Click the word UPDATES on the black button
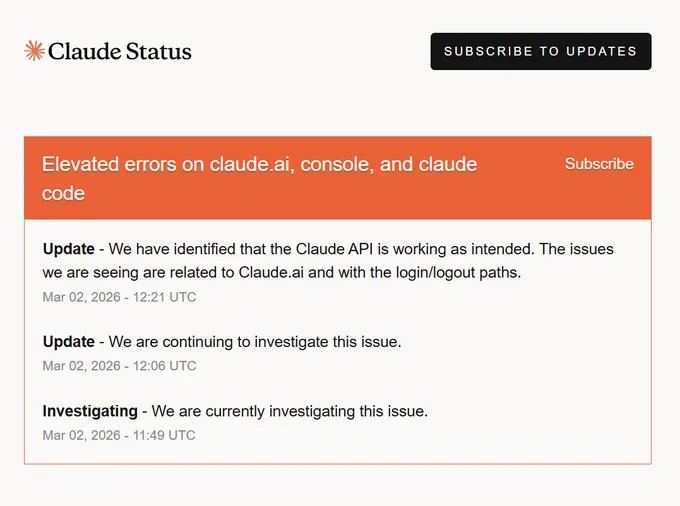This screenshot has width=680, height=506. pyautogui.click(x=602, y=51)
